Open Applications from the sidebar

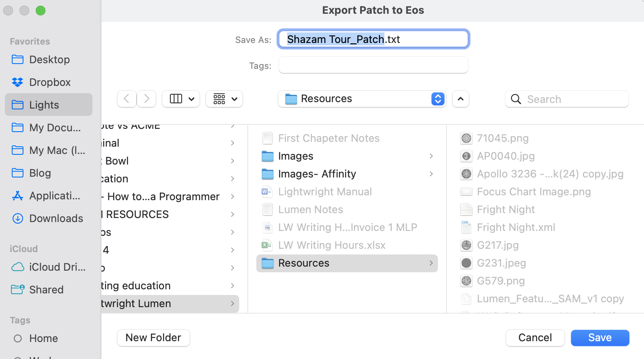[54, 196]
